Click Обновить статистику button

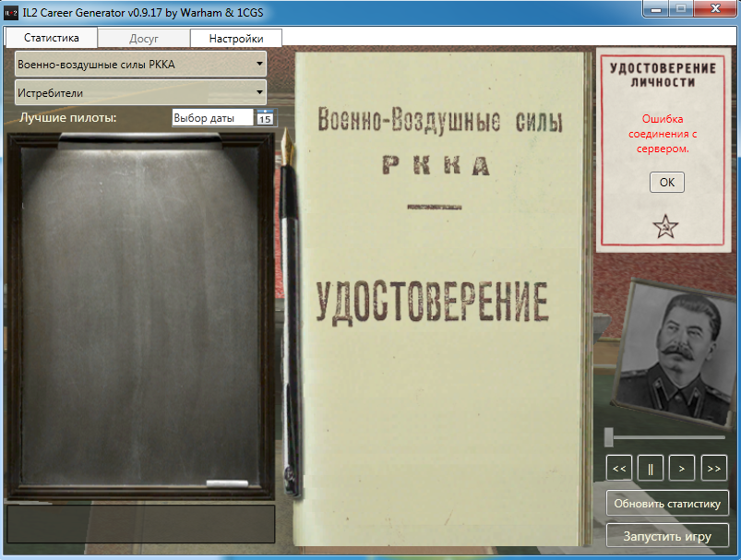point(667,504)
